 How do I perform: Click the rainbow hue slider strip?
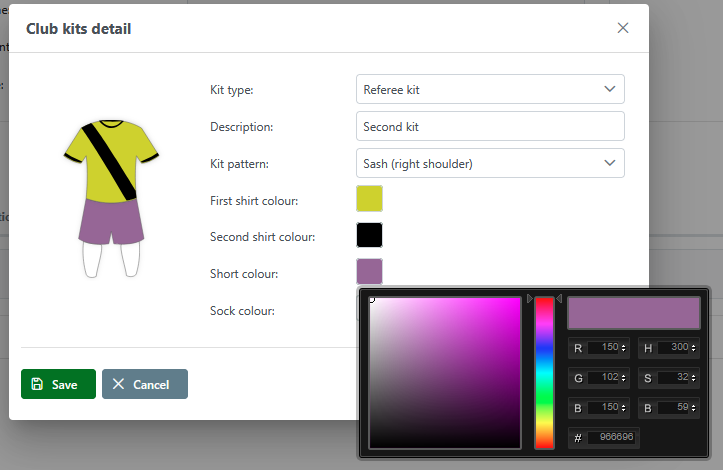coord(544,372)
